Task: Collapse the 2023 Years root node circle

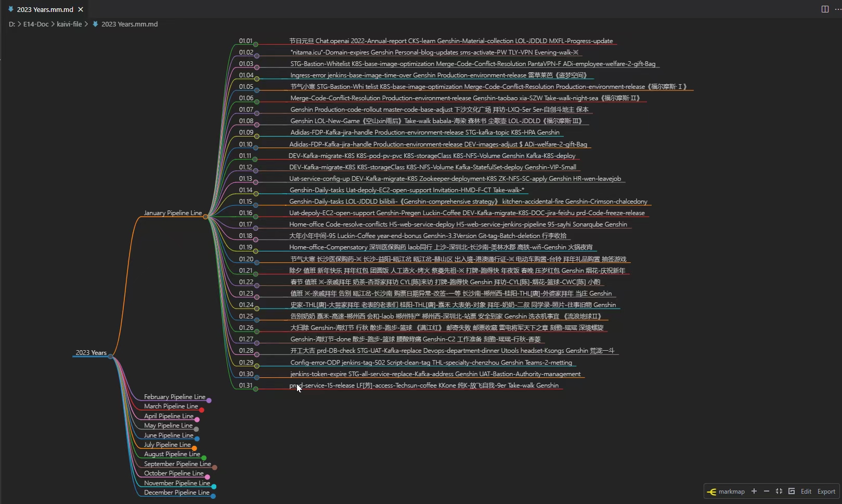Action: (110, 356)
